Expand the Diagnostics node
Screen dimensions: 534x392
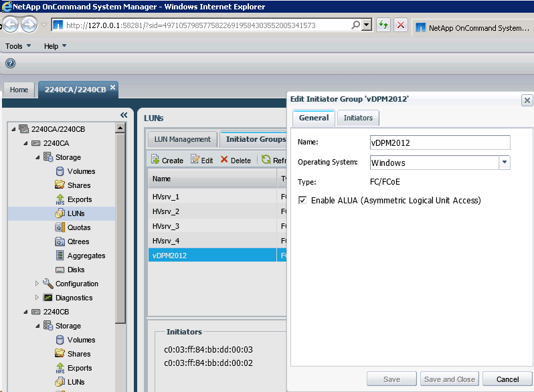37,297
